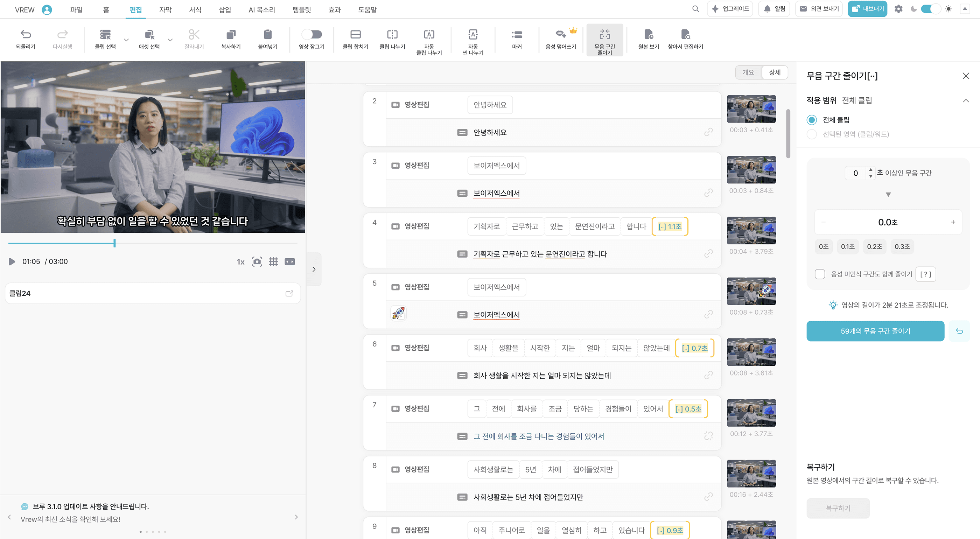Toggle the 영상 잠그기 switch
Image resolution: width=980 pixels, height=539 pixels.
click(x=311, y=35)
